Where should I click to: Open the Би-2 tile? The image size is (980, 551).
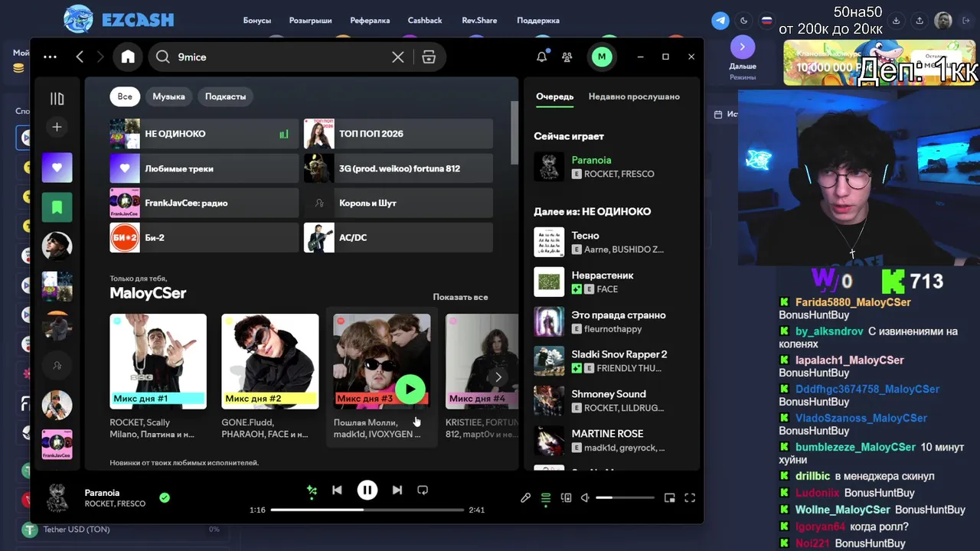point(204,237)
